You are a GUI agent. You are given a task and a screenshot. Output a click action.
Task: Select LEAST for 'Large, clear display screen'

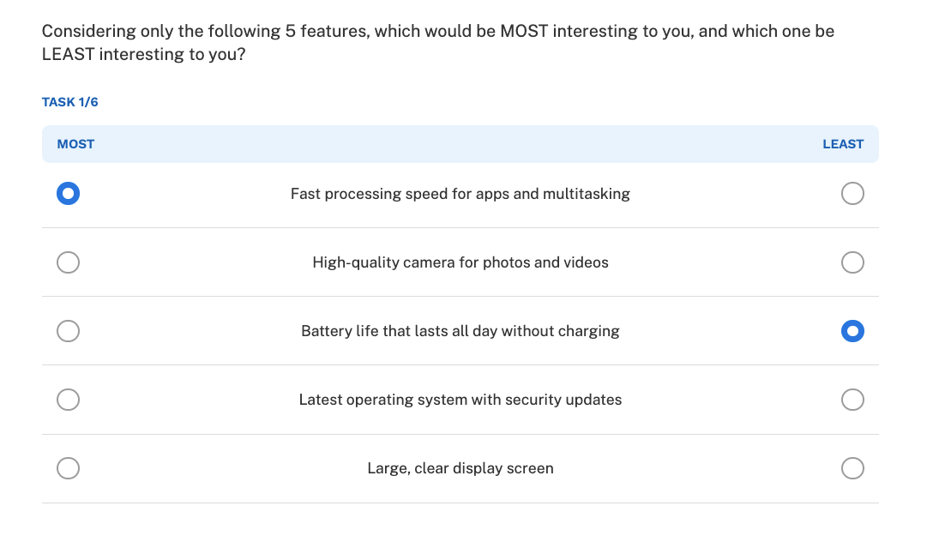pyautogui.click(x=852, y=468)
